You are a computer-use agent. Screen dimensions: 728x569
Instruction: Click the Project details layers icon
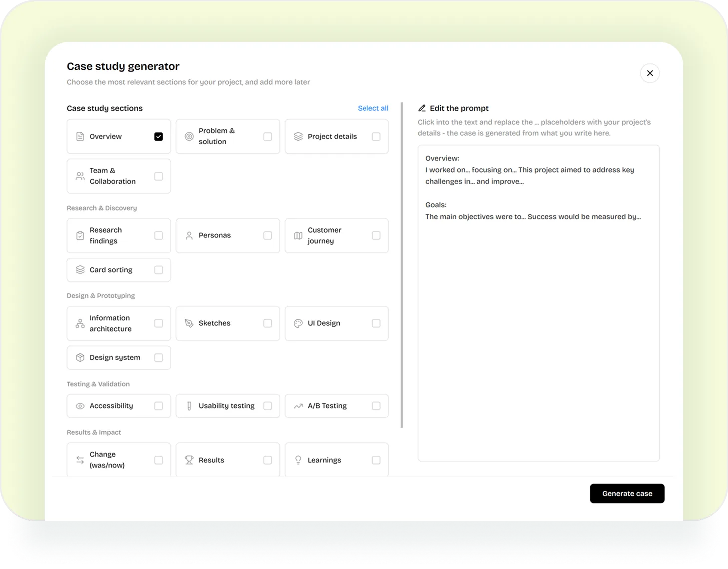298,136
